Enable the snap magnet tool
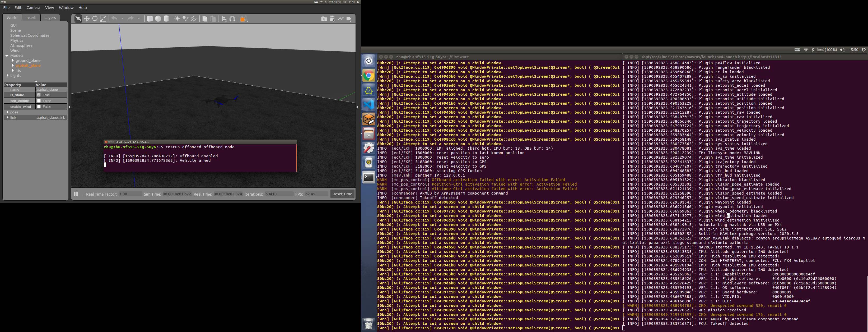 click(232, 19)
